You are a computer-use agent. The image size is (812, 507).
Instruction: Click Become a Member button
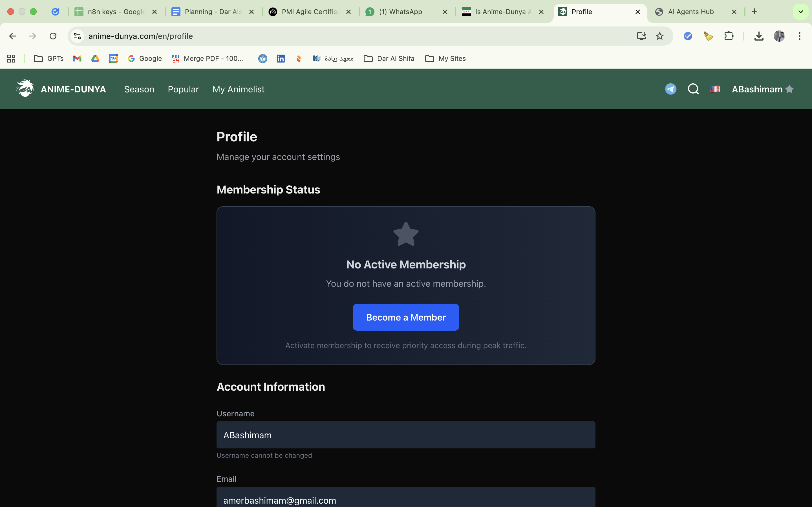(x=406, y=317)
